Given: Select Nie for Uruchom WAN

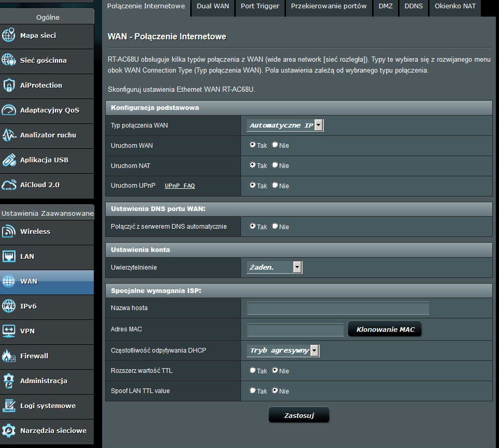Looking at the screenshot, I should click(x=275, y=145).
